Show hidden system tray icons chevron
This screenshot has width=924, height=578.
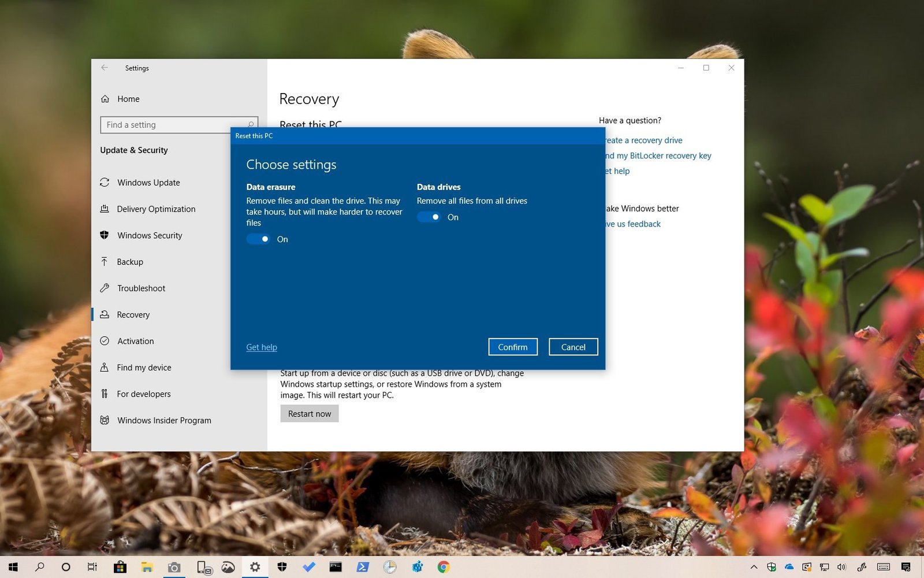click(x=754, y=567)
